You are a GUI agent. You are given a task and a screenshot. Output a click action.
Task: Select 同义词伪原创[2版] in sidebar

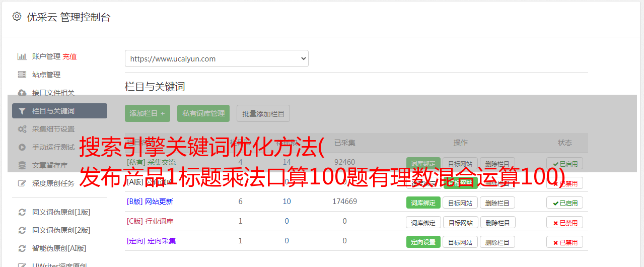click(x=61, y=230)
